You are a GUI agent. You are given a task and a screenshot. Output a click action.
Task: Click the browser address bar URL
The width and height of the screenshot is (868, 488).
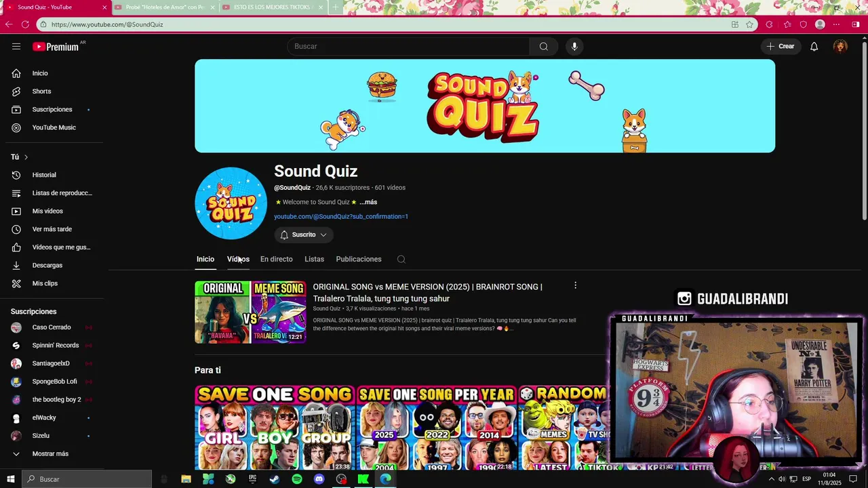pyautogui.click(x=107, y=24)
